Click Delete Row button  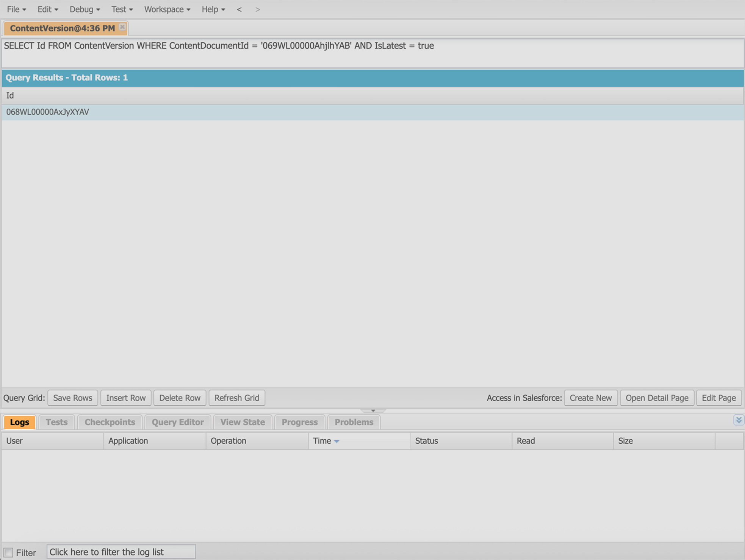point(180,398)
